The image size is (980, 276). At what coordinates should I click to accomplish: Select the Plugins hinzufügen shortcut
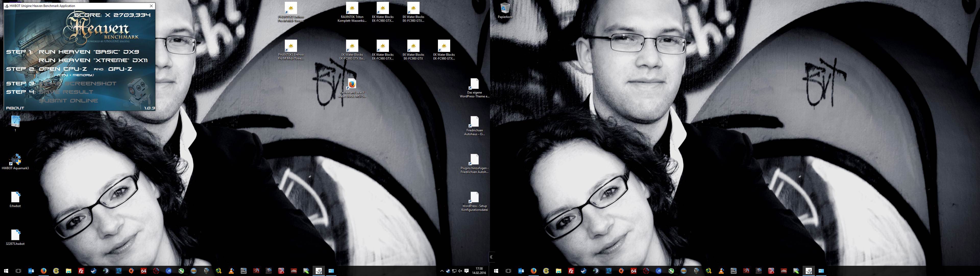point(474,164)
